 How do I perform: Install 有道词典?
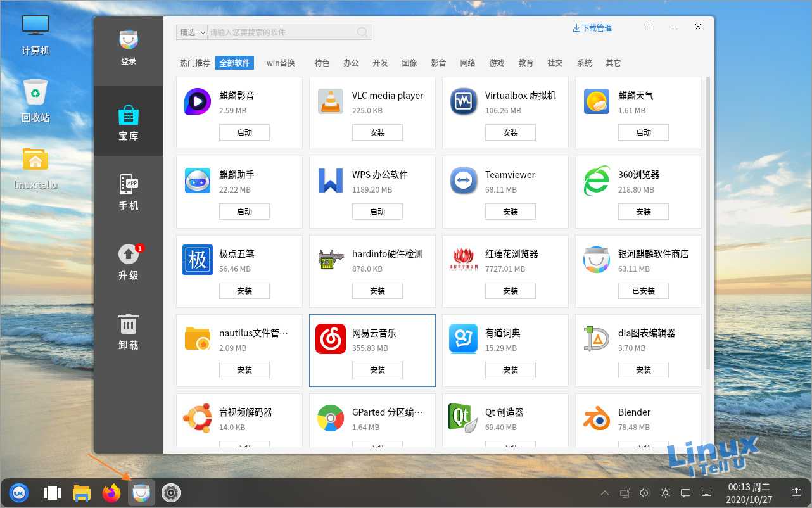pos(511,370)
